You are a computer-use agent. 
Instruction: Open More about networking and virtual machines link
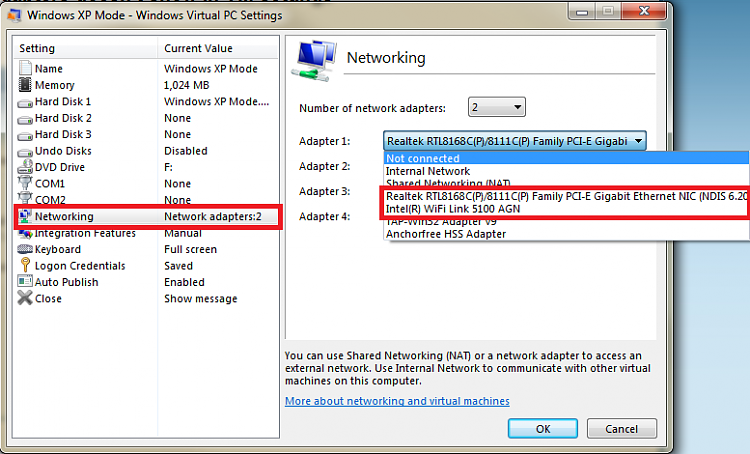(x=397, y=401)
